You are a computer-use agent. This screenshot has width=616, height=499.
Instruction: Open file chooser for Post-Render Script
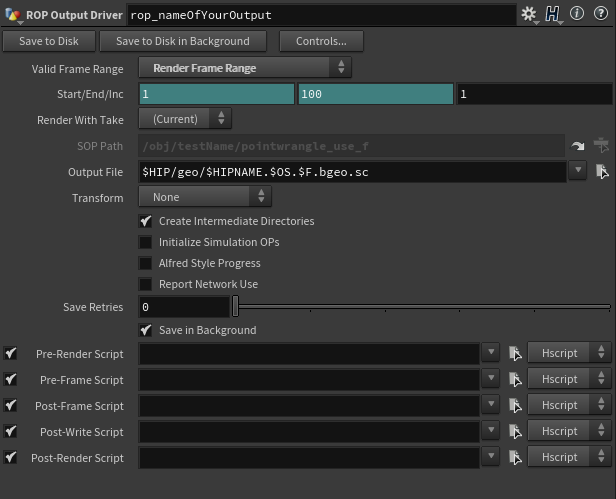[x=515, y=457]
